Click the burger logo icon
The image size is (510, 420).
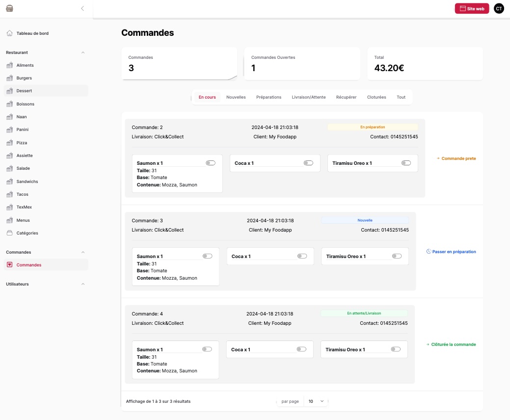(10, 8)
